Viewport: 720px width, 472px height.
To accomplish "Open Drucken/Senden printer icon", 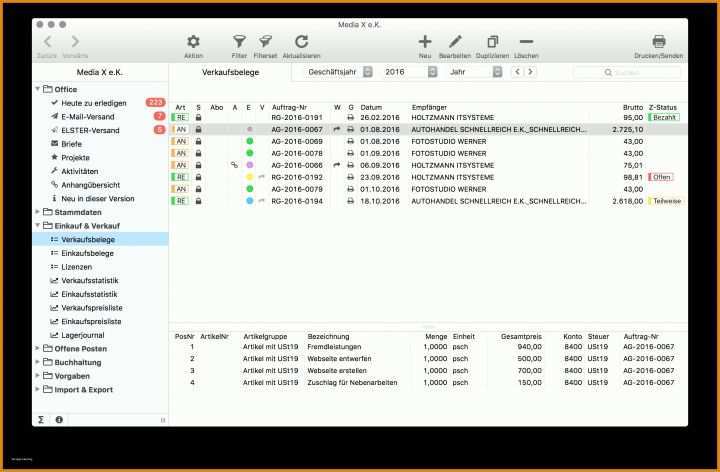I will [x=659, y=41].
